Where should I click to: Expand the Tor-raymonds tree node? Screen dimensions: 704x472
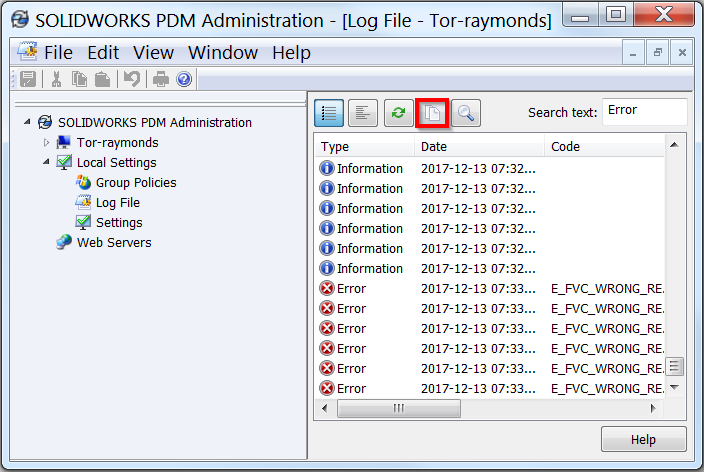(46, 143)
